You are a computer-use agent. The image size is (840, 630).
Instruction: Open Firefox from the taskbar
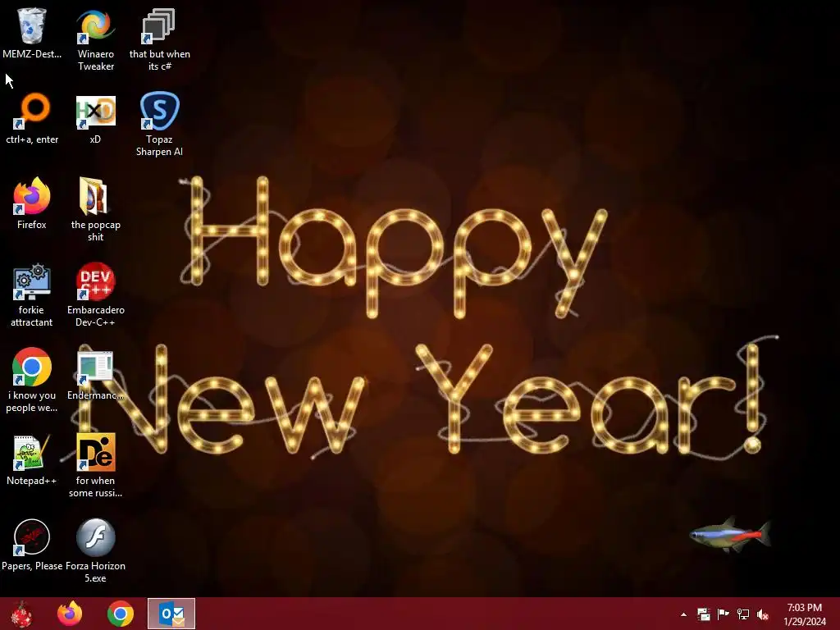[x=70, y=614]
